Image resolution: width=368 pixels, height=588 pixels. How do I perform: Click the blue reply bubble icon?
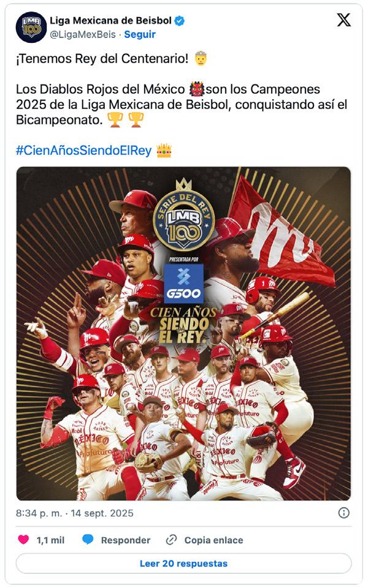(88, 540)
